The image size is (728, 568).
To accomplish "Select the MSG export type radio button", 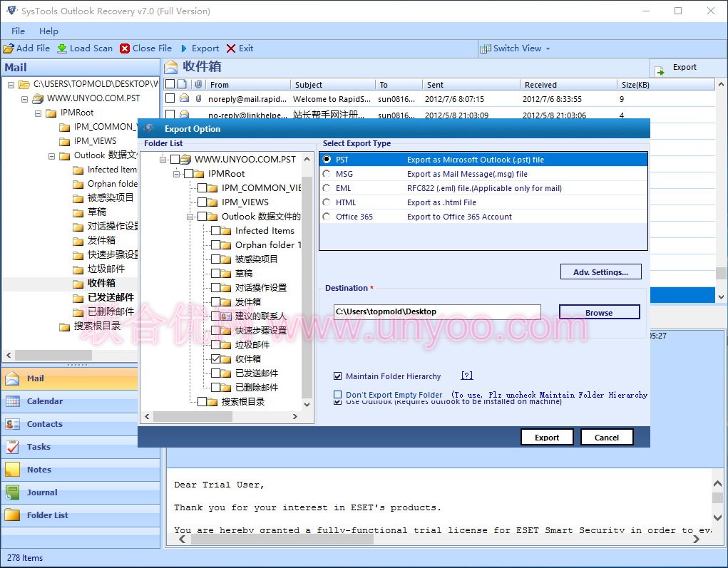I will point(327,174).
